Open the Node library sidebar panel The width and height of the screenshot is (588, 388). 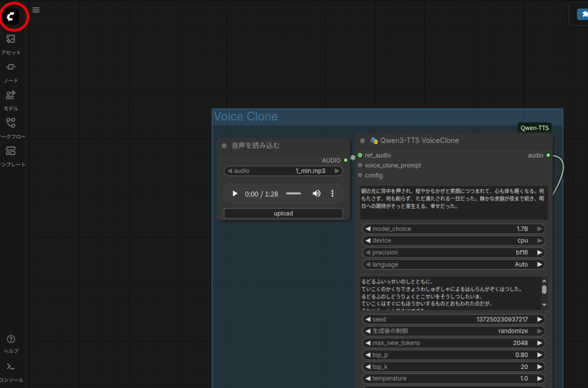(x=11, y=71)
